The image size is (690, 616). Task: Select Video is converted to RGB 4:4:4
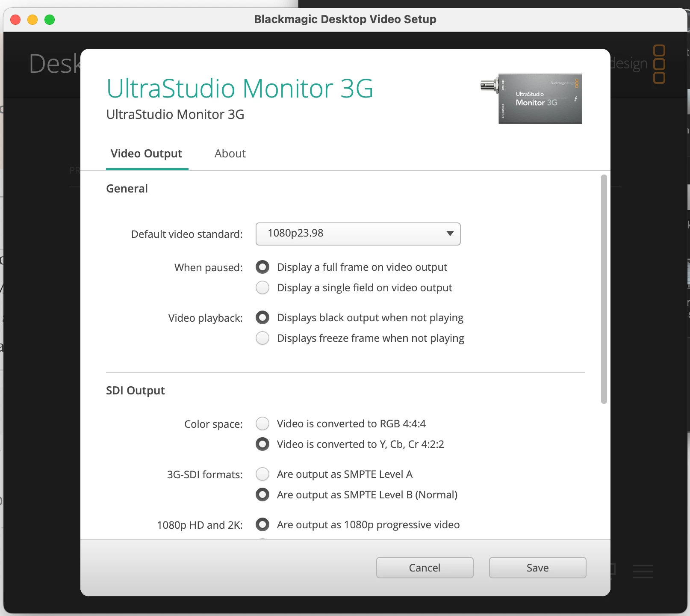click(x=262, y=424)
